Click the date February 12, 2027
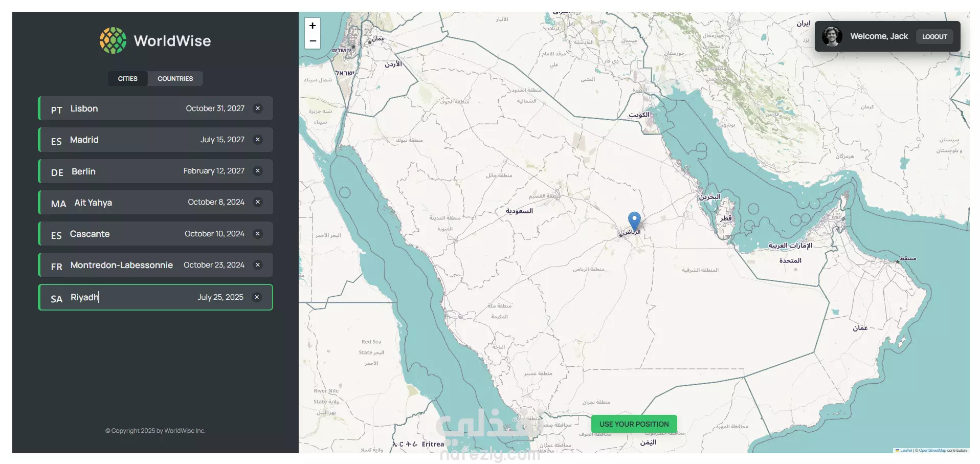The height and width of the screenshot is (464, 980). pos(214,171)
